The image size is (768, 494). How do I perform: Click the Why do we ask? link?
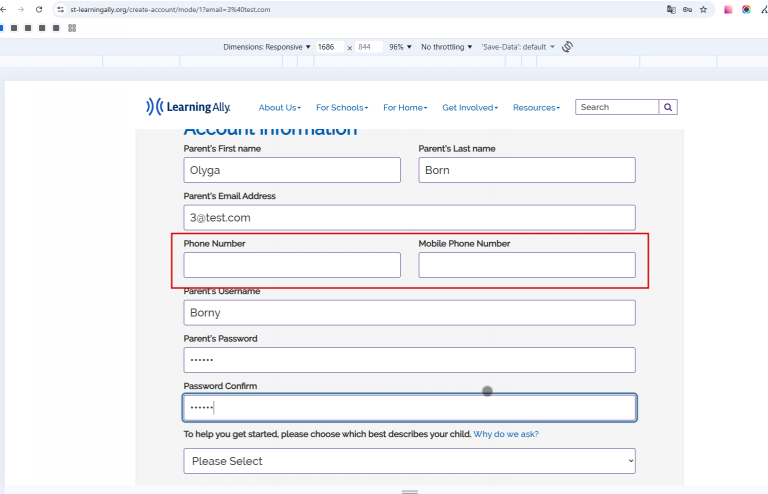(506, 434)
